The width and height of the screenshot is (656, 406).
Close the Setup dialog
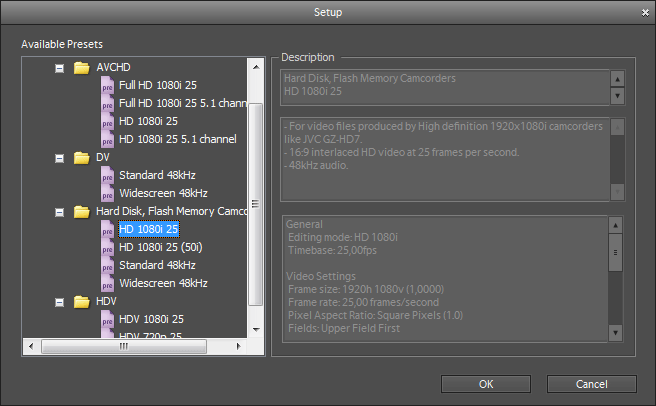[644, 12]
